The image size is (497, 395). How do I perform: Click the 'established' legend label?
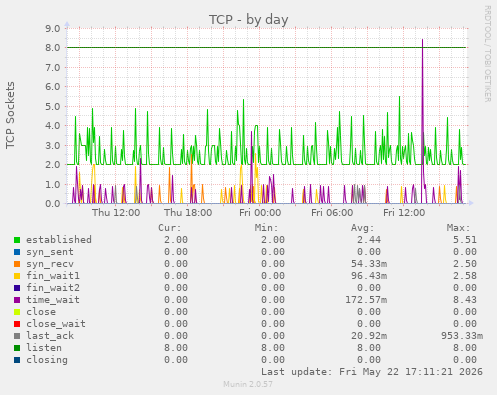click(59, 240)
